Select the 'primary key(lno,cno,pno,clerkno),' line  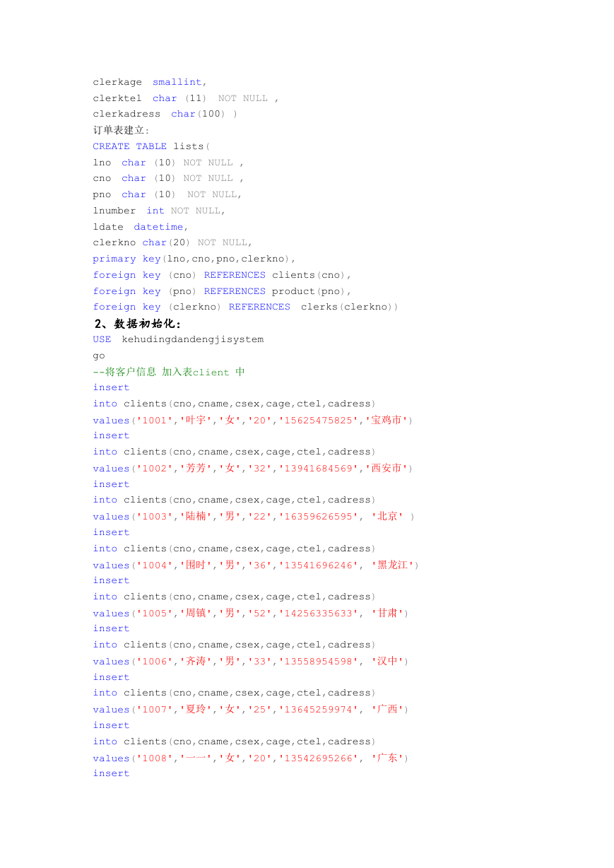[194, 259]
